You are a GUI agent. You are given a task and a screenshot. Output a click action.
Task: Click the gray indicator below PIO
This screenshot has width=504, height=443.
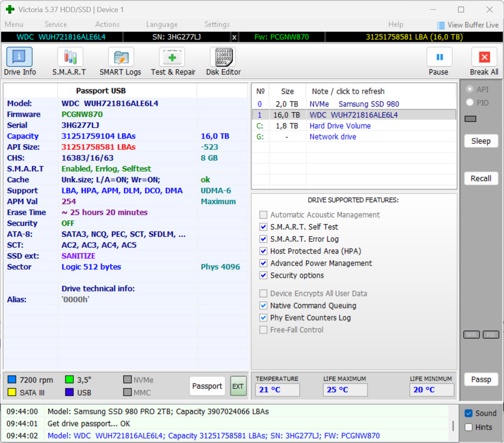click(470, 119)
